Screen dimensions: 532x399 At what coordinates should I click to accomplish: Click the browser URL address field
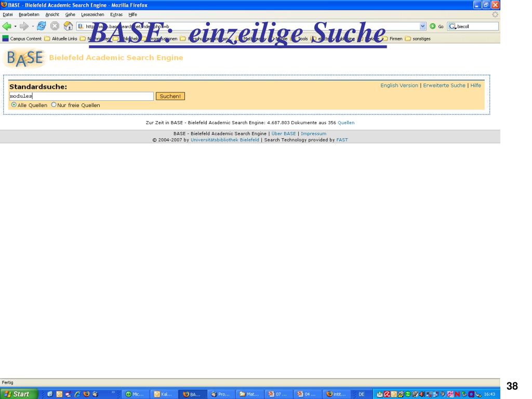pos(251,26)
